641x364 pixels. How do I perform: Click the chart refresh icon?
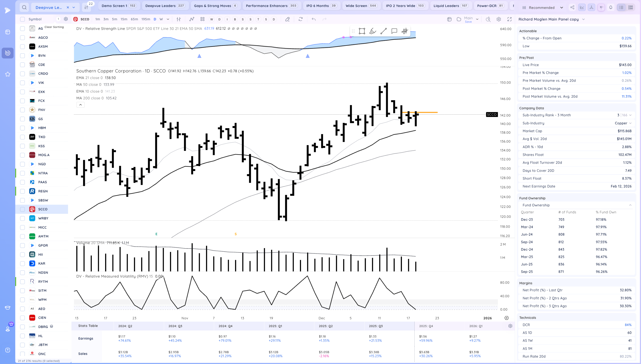pyautogui.click(x=300, y=19)
